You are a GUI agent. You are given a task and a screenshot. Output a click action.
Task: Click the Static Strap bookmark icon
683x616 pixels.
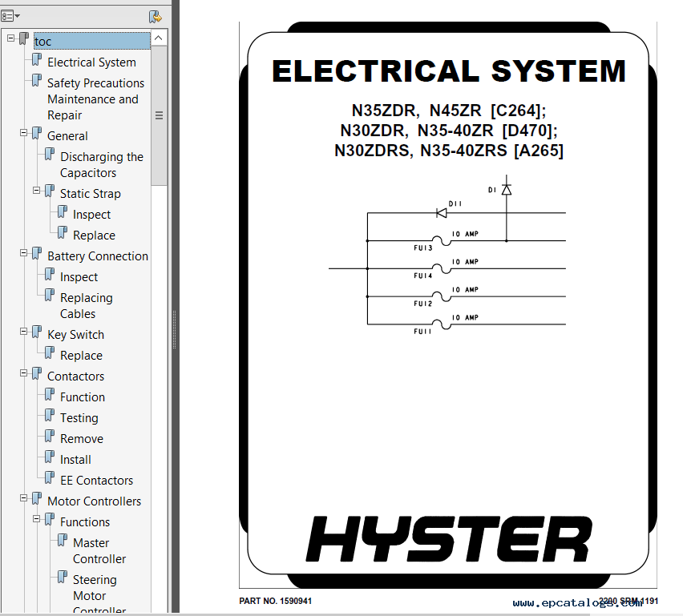(x=50, y=191)
